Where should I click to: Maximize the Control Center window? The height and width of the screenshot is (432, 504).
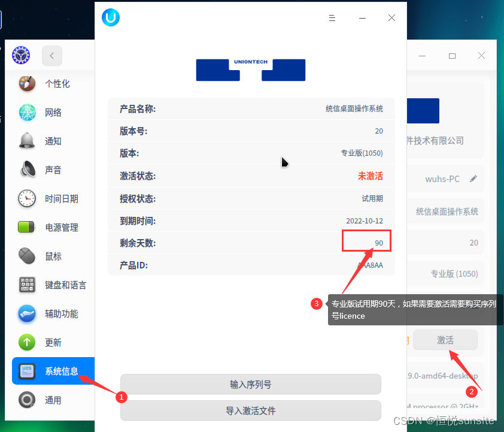pos(452,56)
